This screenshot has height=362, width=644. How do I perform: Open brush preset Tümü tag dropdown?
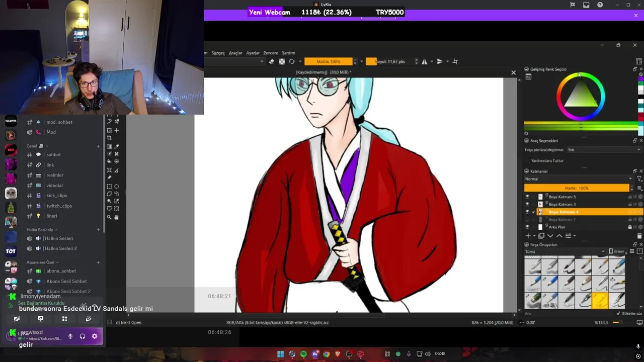[565, 251]
